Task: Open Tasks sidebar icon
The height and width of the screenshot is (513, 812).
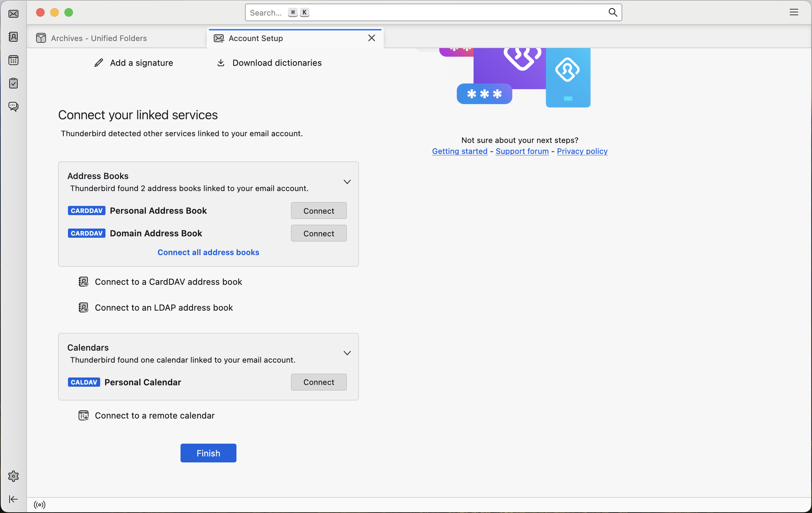Action: click(14, 83)
